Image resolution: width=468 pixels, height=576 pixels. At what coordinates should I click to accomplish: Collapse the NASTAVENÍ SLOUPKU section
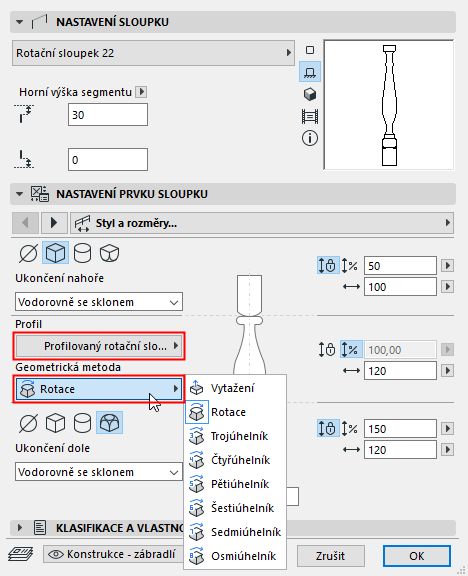pyautogui.click(x=19, y=22)
